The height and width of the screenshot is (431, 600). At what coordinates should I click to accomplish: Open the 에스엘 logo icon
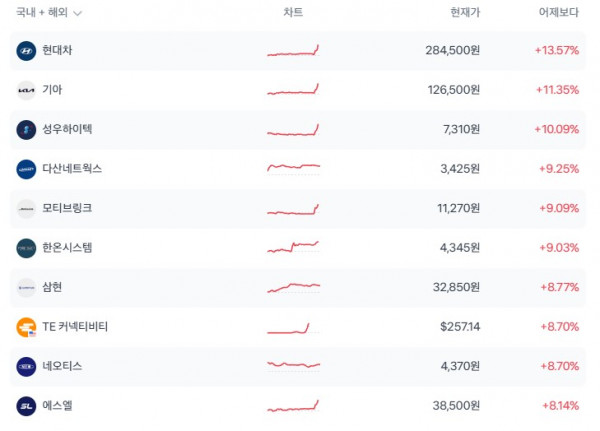(26, 406)
